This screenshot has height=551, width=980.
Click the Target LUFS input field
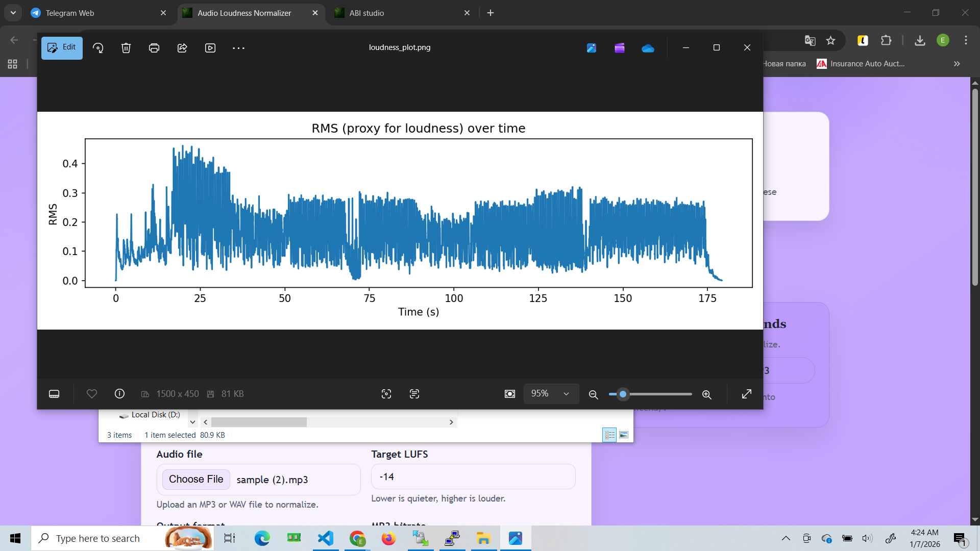click(473, 476)
